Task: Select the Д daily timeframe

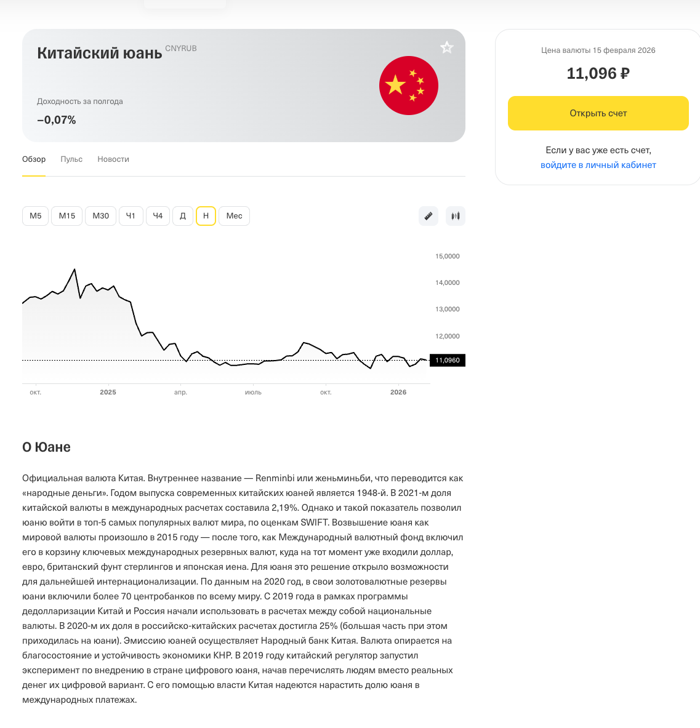Action: [183, 216]
